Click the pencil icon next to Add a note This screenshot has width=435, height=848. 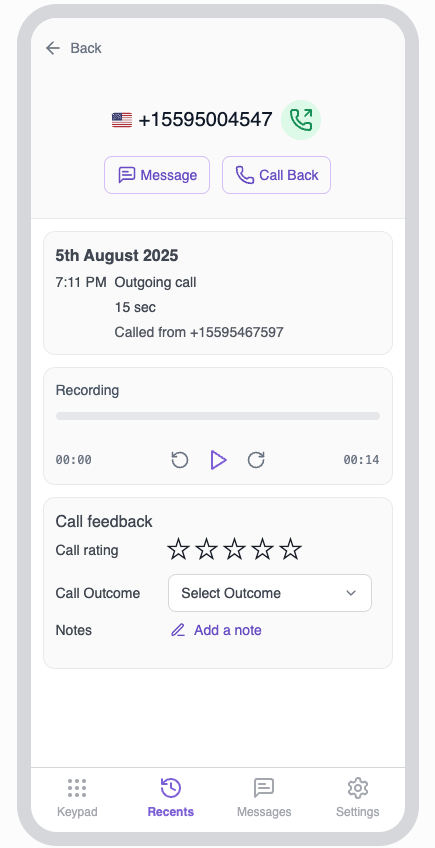click(x=178, y=630)
